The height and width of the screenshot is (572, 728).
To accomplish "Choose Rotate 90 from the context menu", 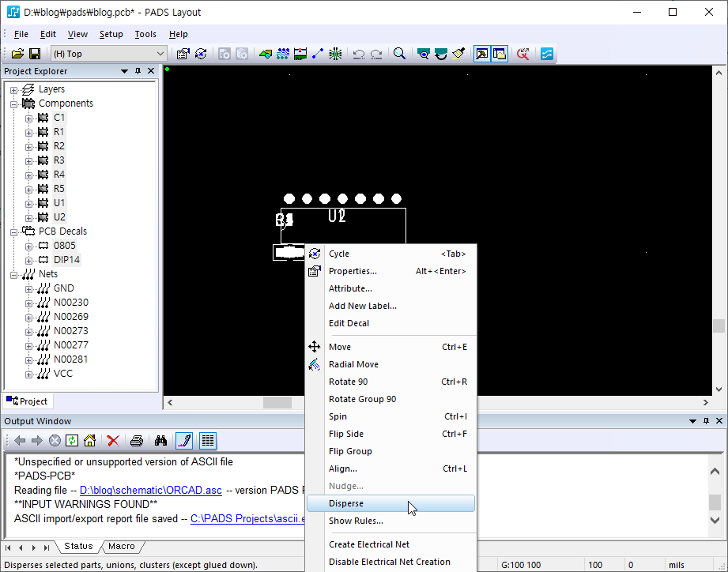I will 390,382.
